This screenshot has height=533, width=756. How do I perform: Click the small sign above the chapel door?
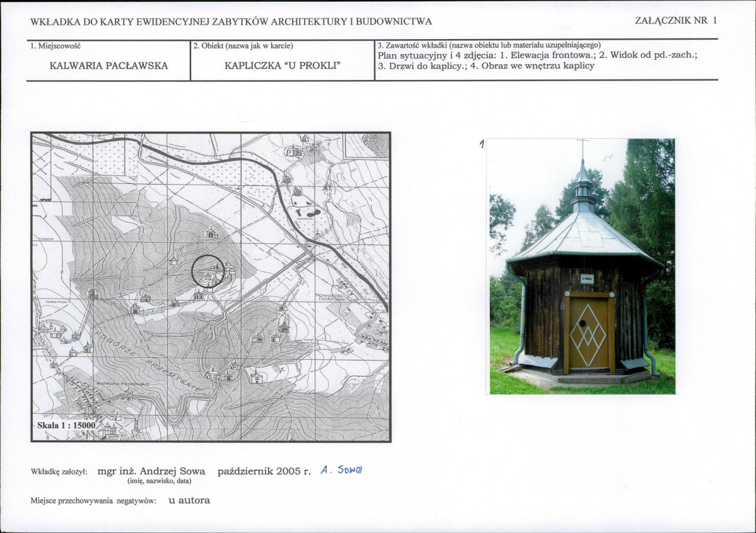tap(586, 278)
